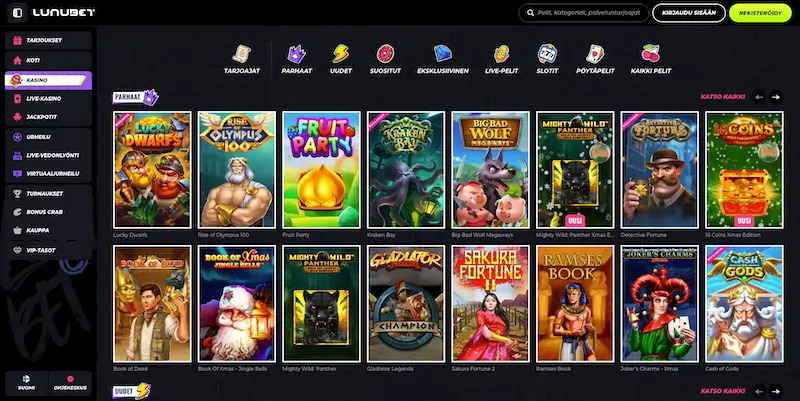Click the Uudet section heading badge
Viewport: 800px width, 401px height.
tap(131, 391)
